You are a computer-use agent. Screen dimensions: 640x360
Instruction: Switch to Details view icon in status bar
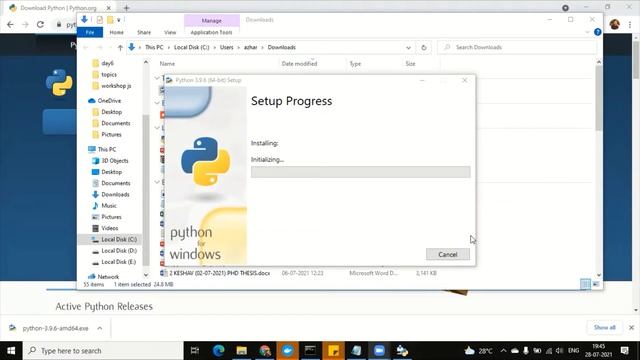tap(585, 284)
